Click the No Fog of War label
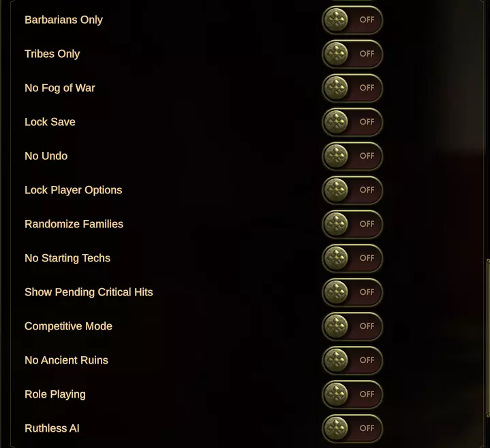Screen dimensions: 490x448 tap(60, 88)
